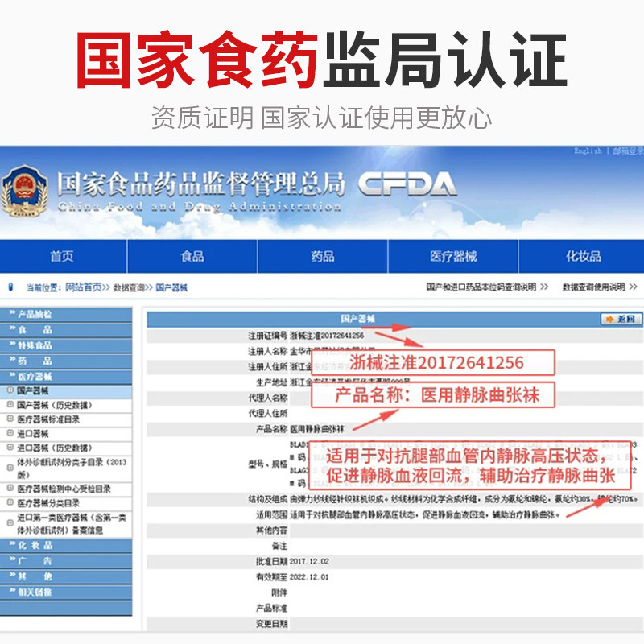Select 特殊食品 sidebar section
Image resolution: width=644 pixels, height=644 pixels.
[x=66, y=345]
